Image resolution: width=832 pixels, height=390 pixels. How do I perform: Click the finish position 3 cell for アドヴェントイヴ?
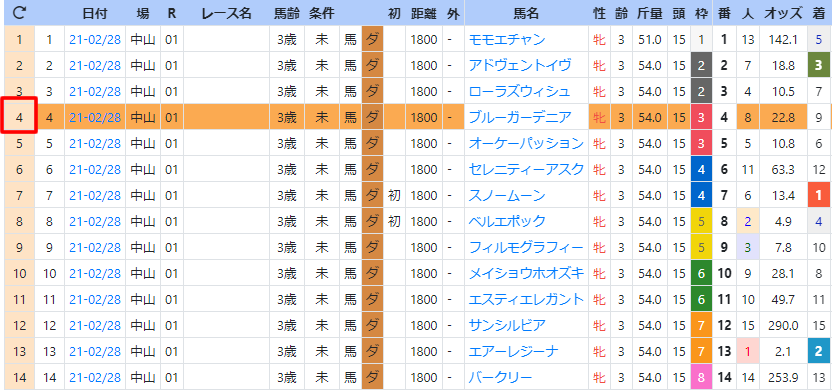[819, 65]
